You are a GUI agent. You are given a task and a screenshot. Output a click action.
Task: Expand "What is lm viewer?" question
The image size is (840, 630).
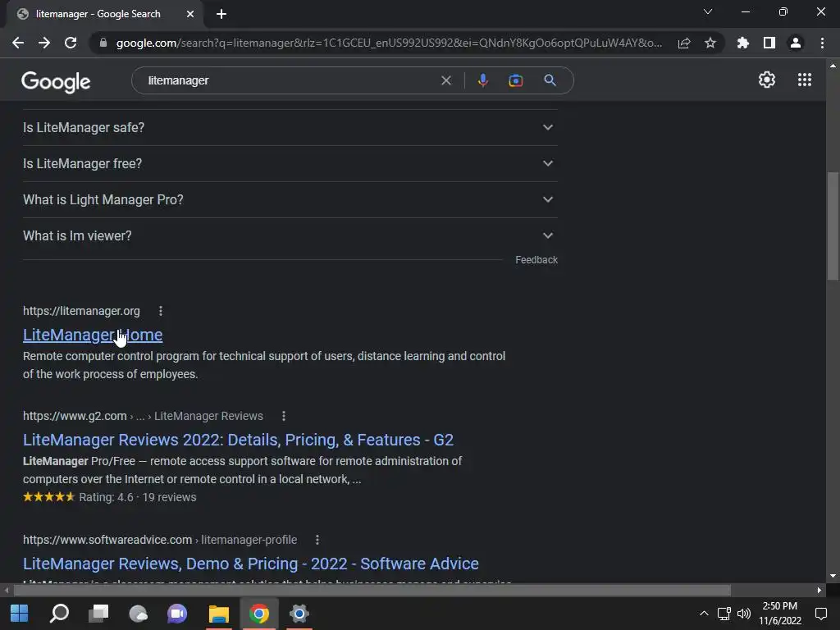pyautogui.click(x=290, y=235)
